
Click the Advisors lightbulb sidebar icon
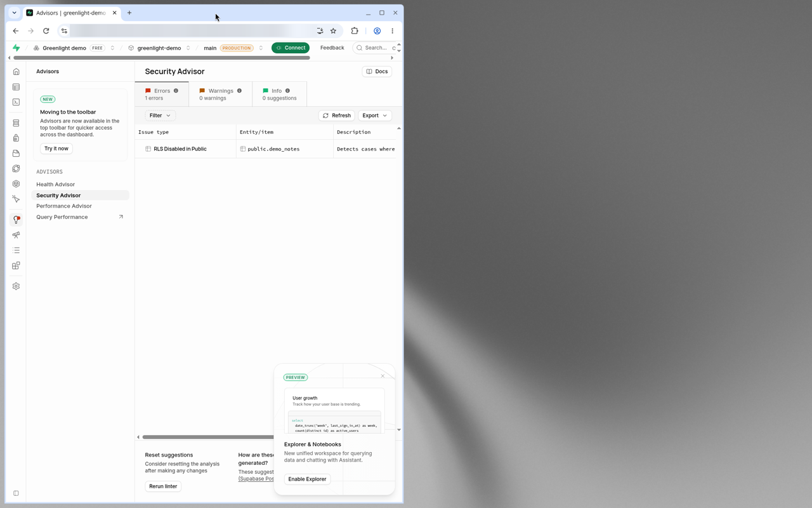pos(16,220)
